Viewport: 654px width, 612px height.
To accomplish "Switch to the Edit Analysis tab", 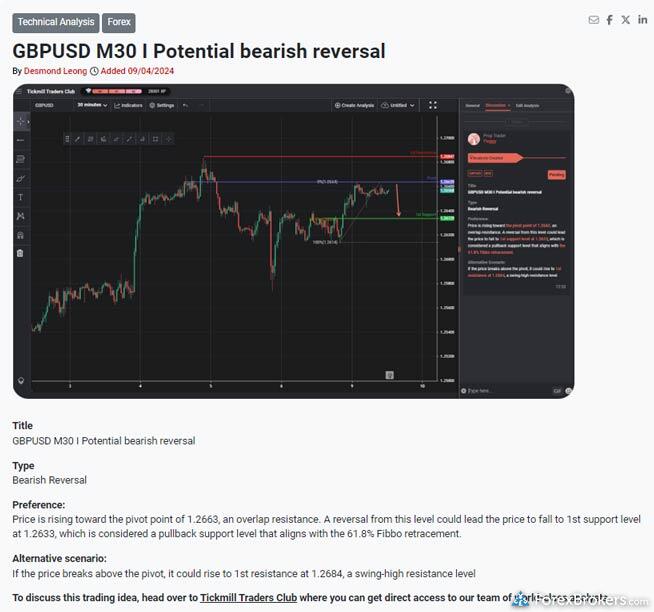I will point(526,105).
